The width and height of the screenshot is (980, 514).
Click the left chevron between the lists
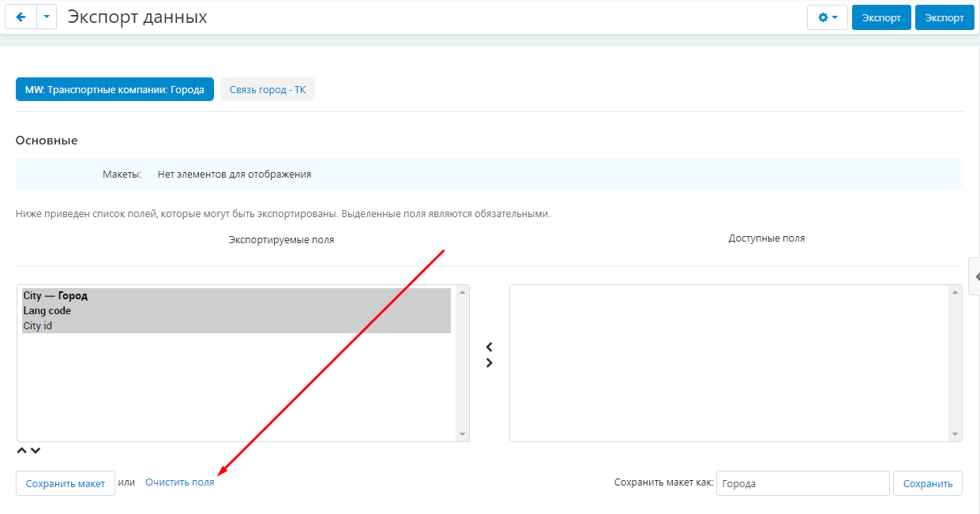click(489, 347)
